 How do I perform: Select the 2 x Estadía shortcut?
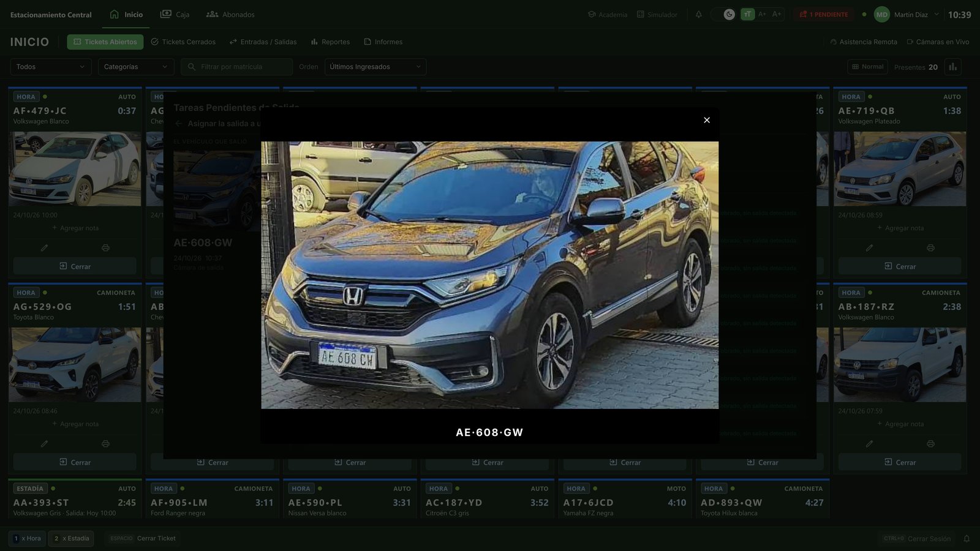(72, 538)
